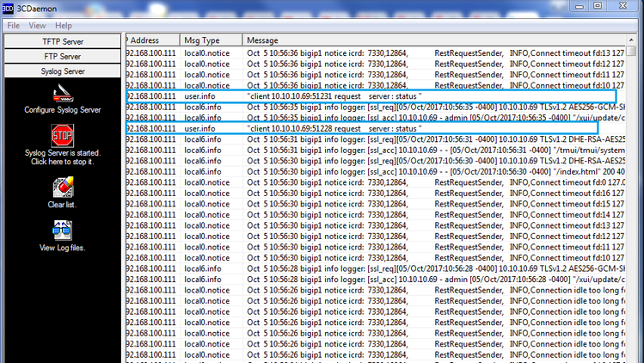The width and height of the screenshot is (644, 363).
Task: Select the 10:56:36 row with Connect timeout fd:13
Action: pos(376,53)
